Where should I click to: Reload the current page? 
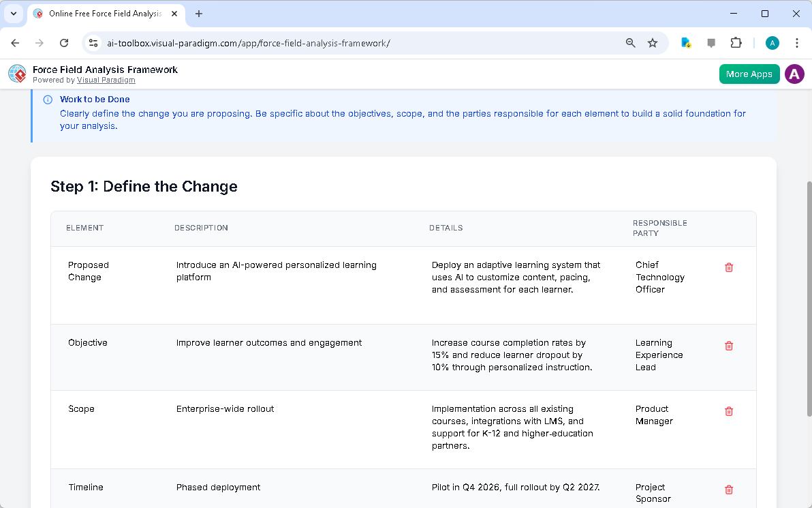click(64, 43)
